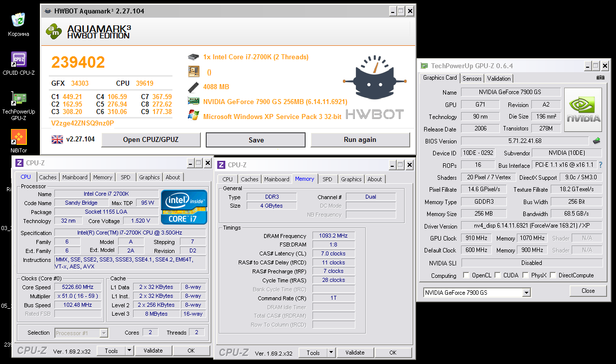Click the left CPU-Z window title icon
Screen dimensions: 616x364
click(x=19, y=163)
